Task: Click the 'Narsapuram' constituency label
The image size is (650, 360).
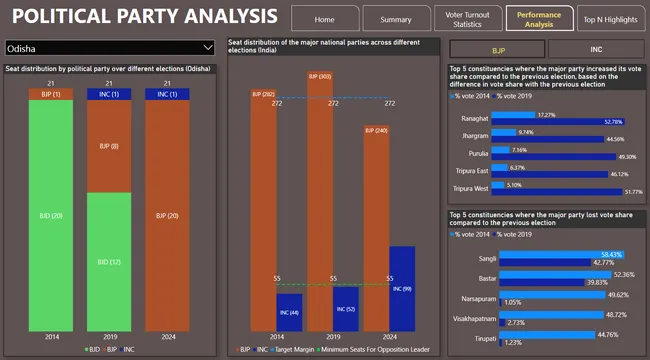Action: 479,299
